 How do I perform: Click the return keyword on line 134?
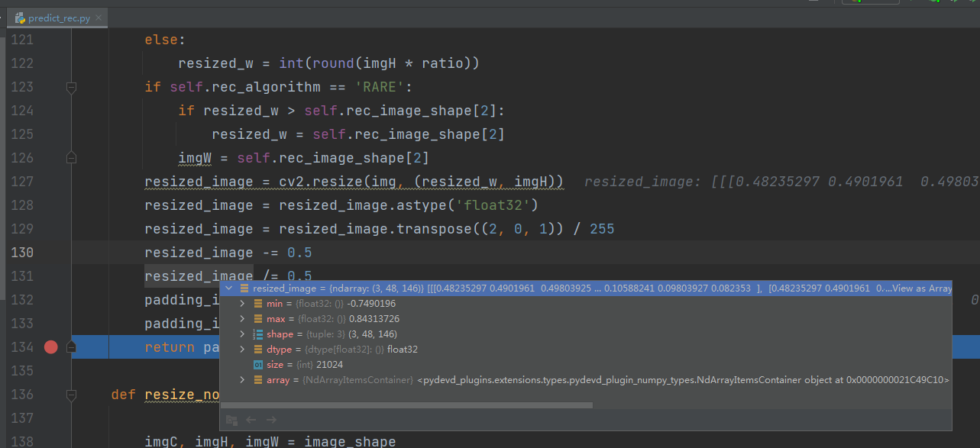pyautogui.click(x=170, y=347)
